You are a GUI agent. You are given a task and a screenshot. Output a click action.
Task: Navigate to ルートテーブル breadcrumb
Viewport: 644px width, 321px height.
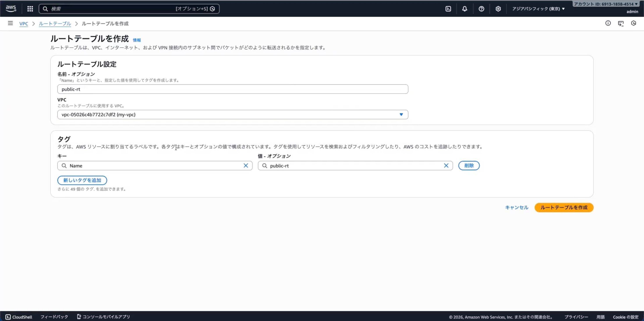[55, 23]
